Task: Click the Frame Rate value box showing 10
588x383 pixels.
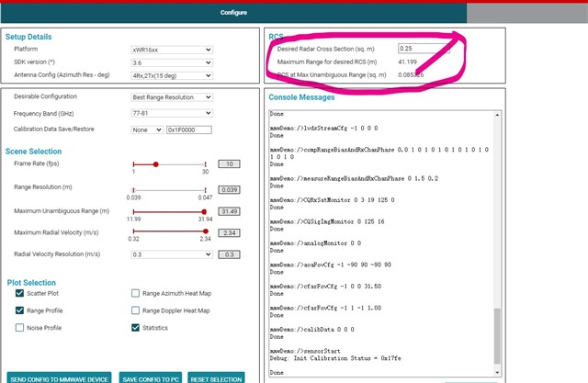Action: click(x=229, y=163)
